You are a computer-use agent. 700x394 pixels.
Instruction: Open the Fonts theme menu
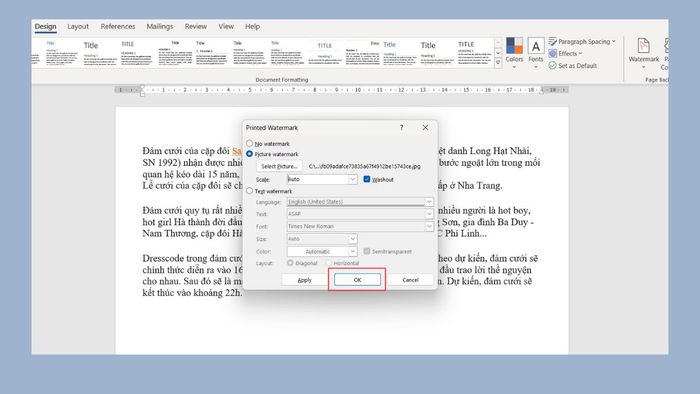[x=536, y=53]
